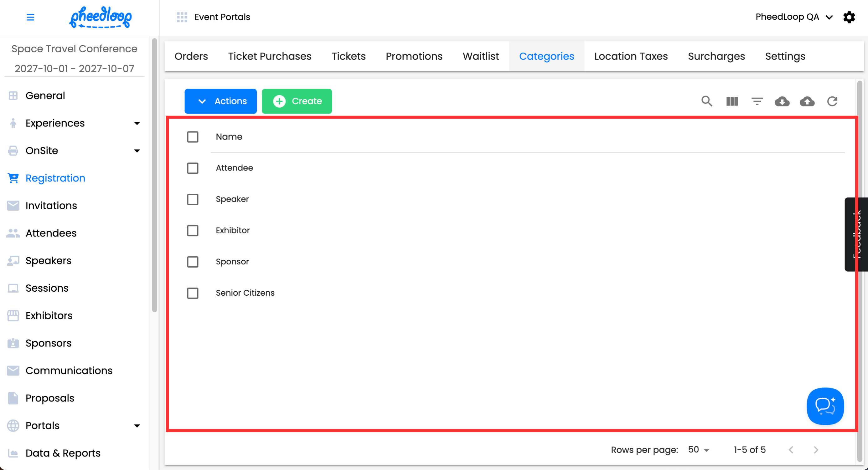
Task: Refresh the categories table
Action: pyautogui.click(x=832, y=101)
